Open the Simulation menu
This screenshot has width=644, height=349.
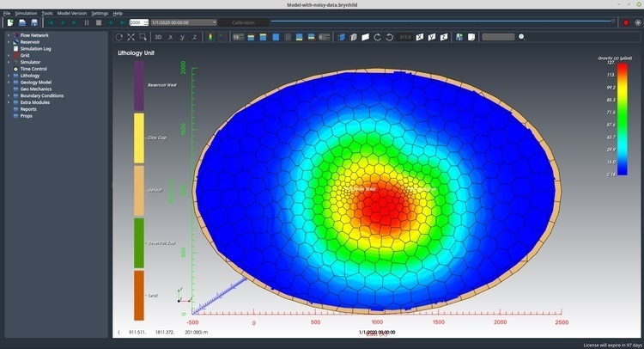[x=26, y=14]
